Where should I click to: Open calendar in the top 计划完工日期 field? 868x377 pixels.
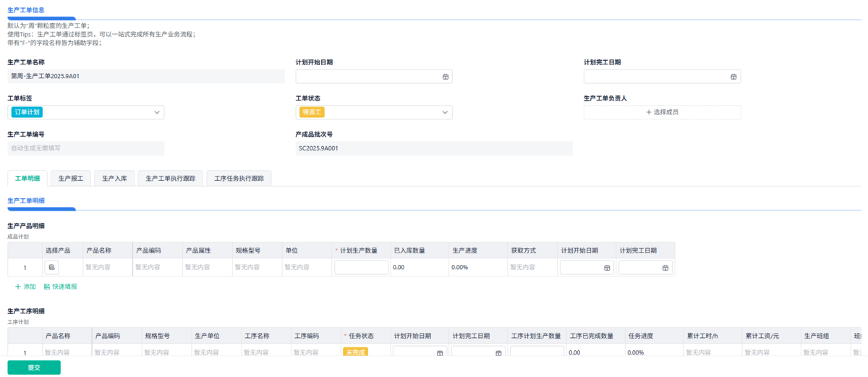[x=733, y=77]
